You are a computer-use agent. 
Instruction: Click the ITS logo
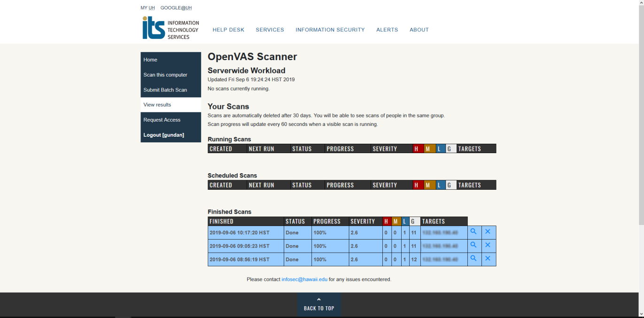point(171,28)
